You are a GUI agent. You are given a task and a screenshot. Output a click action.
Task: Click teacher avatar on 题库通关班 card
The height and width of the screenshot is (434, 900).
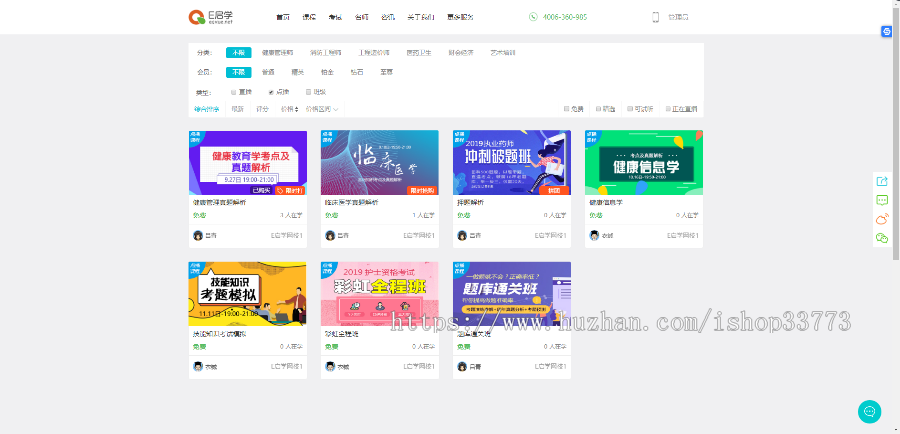pos(462,366)
